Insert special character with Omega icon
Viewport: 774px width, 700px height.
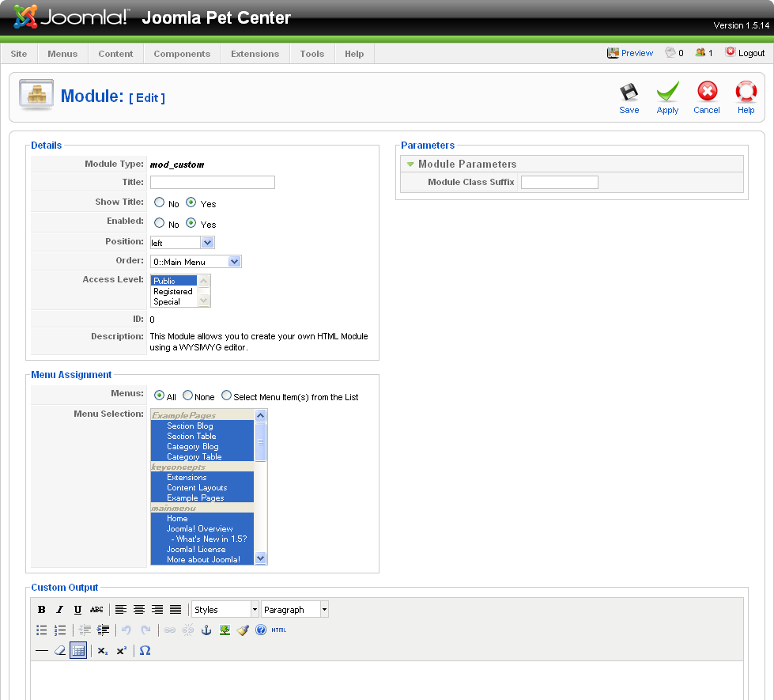tap(145, 651)
